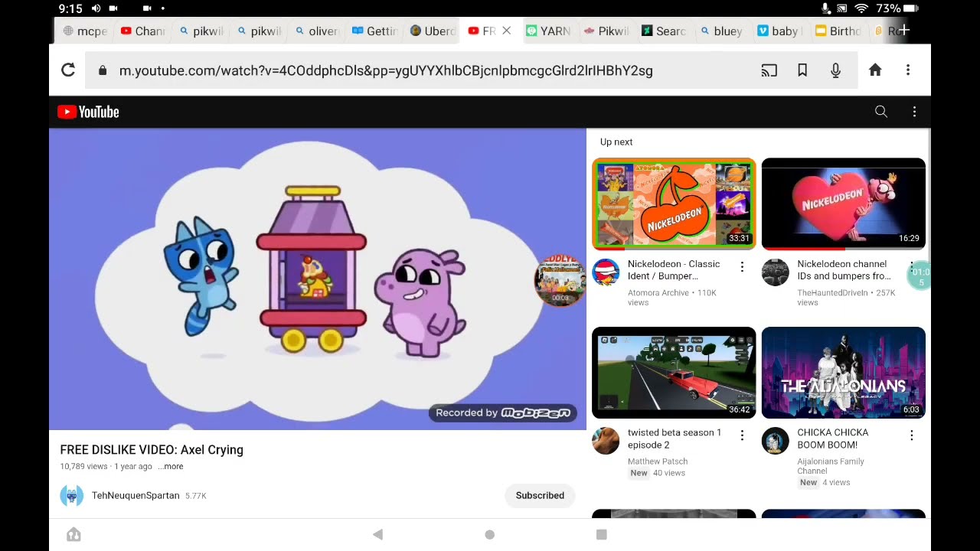This screenshot has height=551, width=980.
Task: Tap the Up next heading
Action: [x=616, y=142]
